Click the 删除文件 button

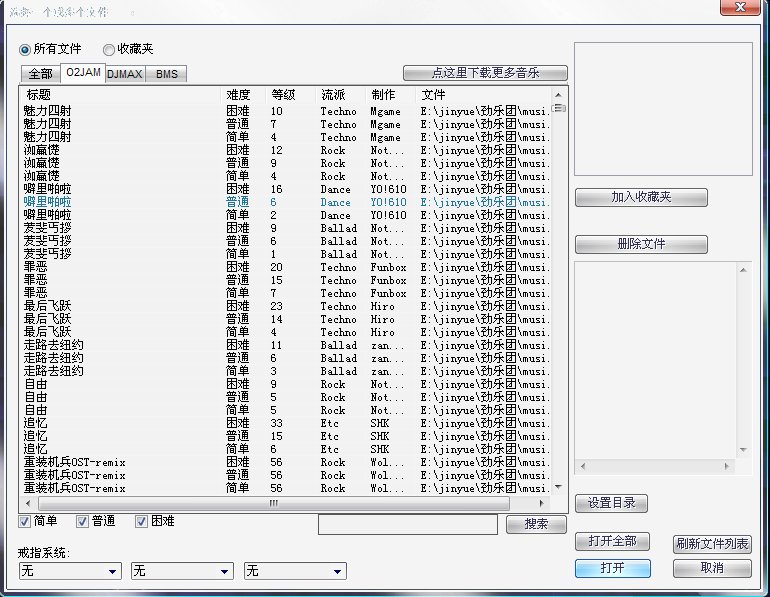point(641,244)
